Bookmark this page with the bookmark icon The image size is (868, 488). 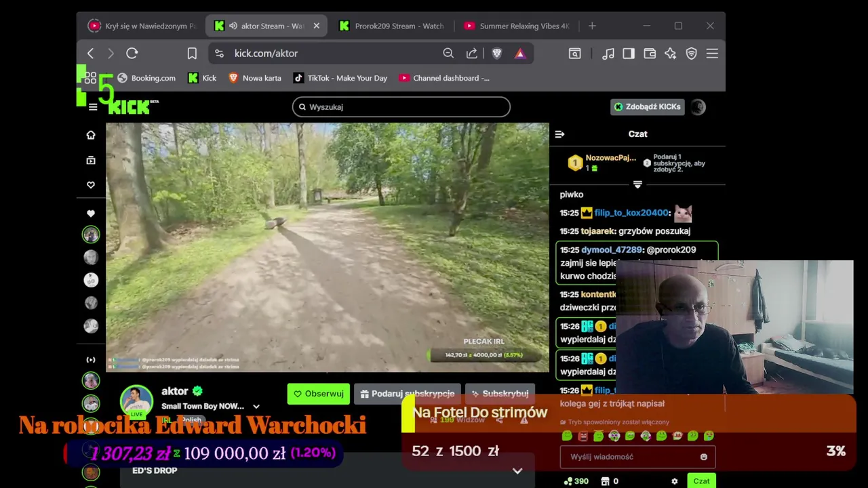pos(192,53)
